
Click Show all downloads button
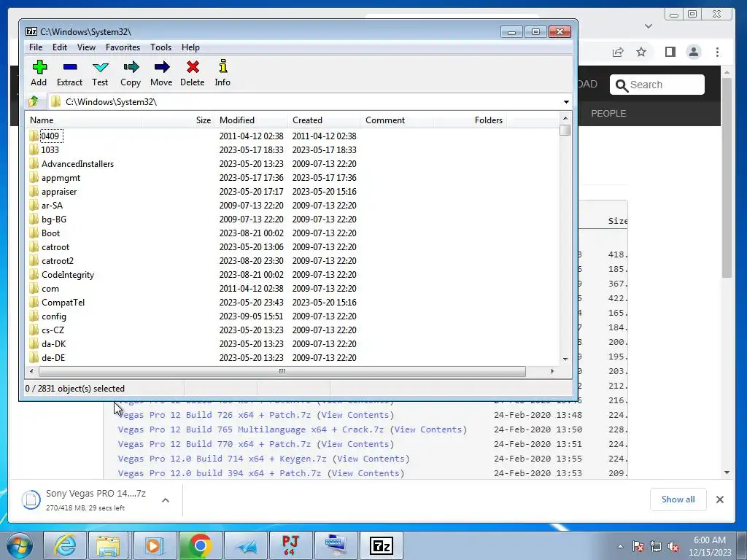pos(678,499)
